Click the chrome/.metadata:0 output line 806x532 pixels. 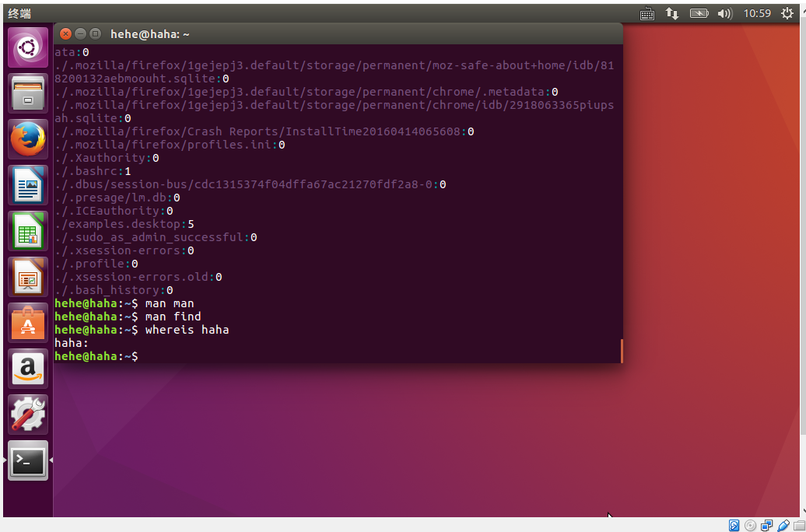click(307, 92)
